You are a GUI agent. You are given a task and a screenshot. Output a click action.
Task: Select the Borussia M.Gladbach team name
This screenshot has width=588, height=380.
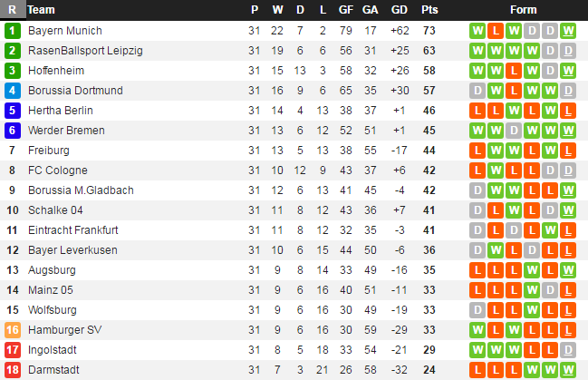[81, 190]
